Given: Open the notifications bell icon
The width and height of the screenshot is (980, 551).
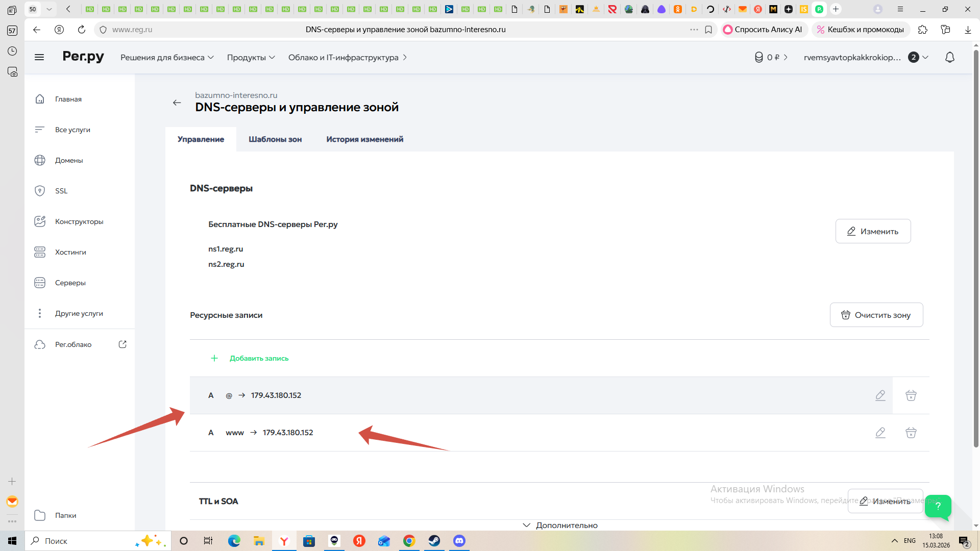Looking at the screenshot, I should point(949,57).
